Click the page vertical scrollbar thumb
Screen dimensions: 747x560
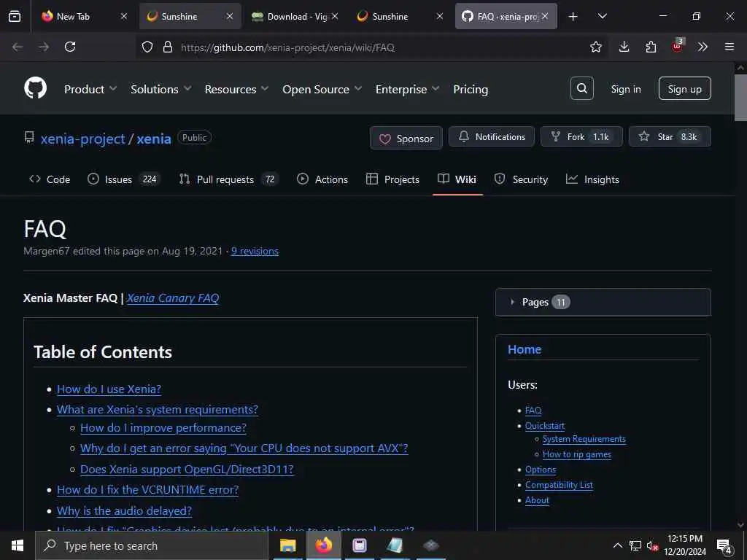740,98
